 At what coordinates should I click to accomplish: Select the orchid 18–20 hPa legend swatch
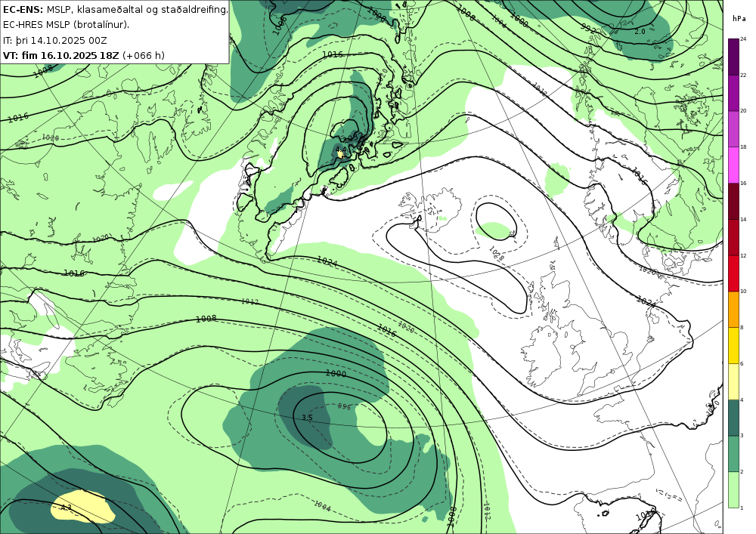click(733, 128)
